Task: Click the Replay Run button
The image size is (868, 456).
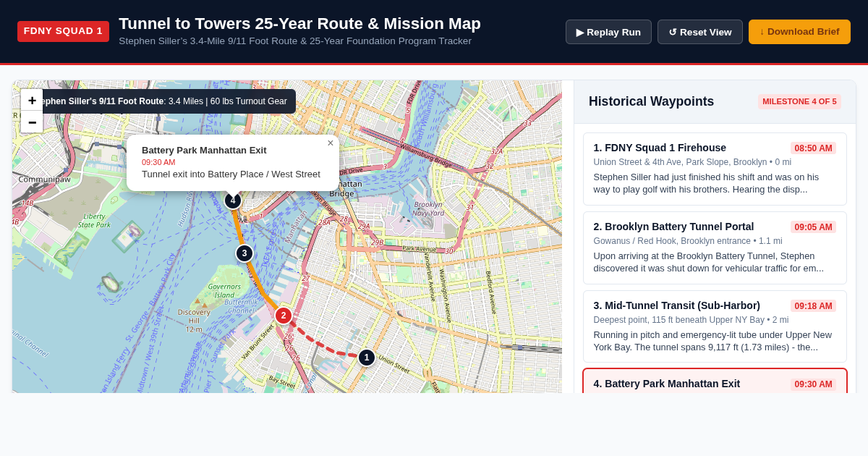Action: click(x=608, y=32)
